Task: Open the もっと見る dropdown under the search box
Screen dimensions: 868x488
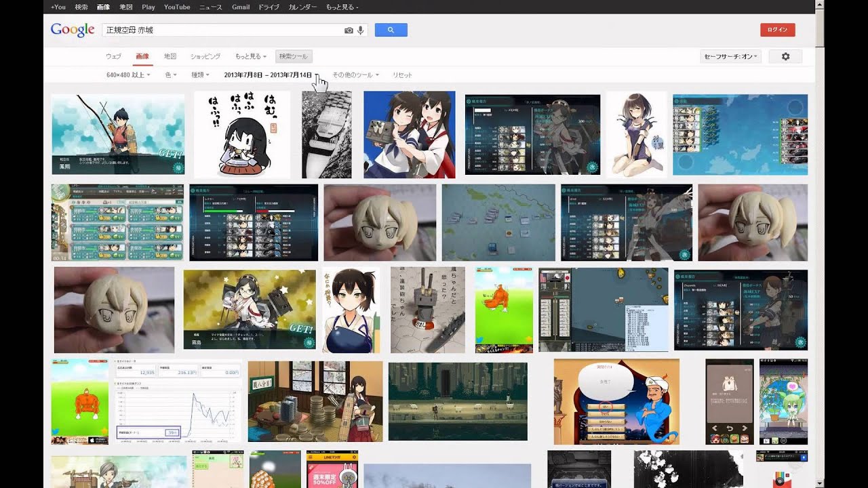Action: pyautogui.click(x=250, y=56)
